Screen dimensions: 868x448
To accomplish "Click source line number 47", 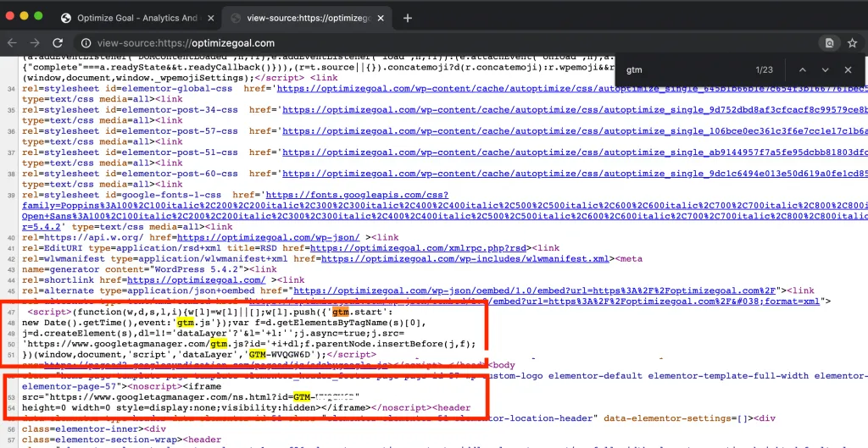I will [x=12, y=312].
